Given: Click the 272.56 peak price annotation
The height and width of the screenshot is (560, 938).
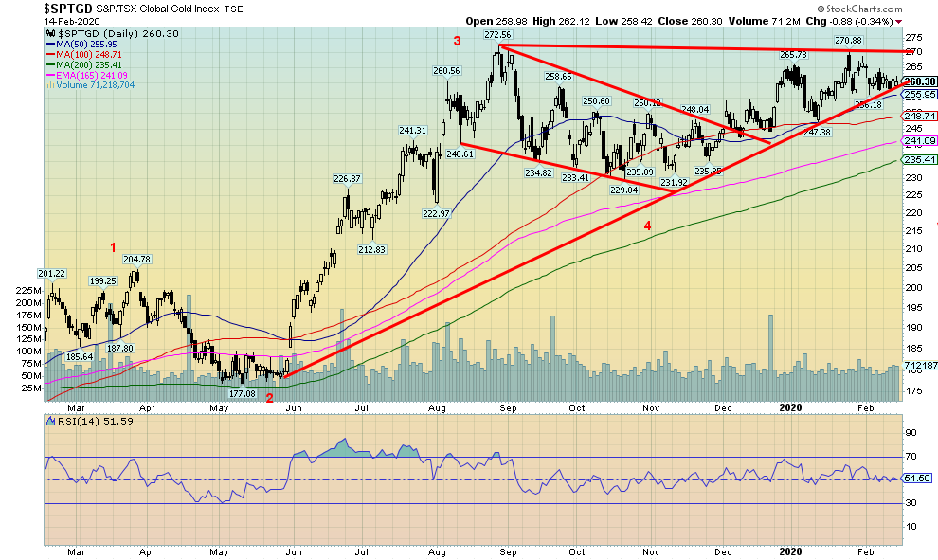Looking at the screenshot, I should [x=498, y=34].
